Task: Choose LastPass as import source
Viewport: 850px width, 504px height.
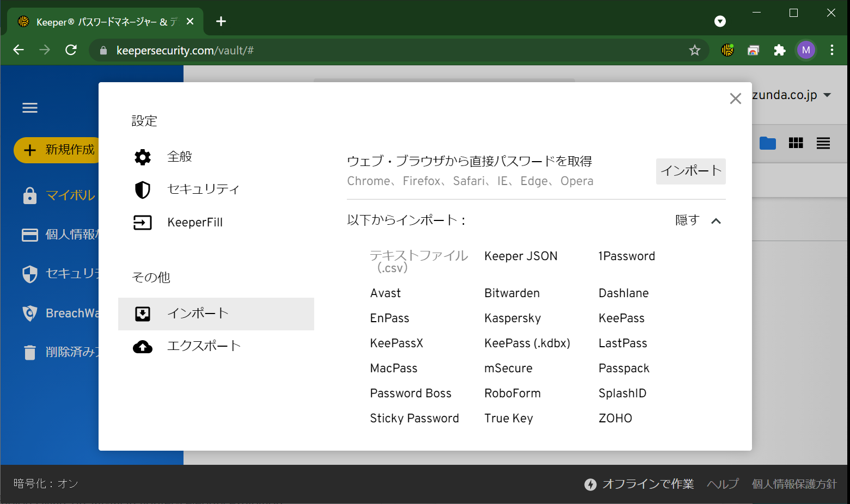Action: (x=622, y=343)
